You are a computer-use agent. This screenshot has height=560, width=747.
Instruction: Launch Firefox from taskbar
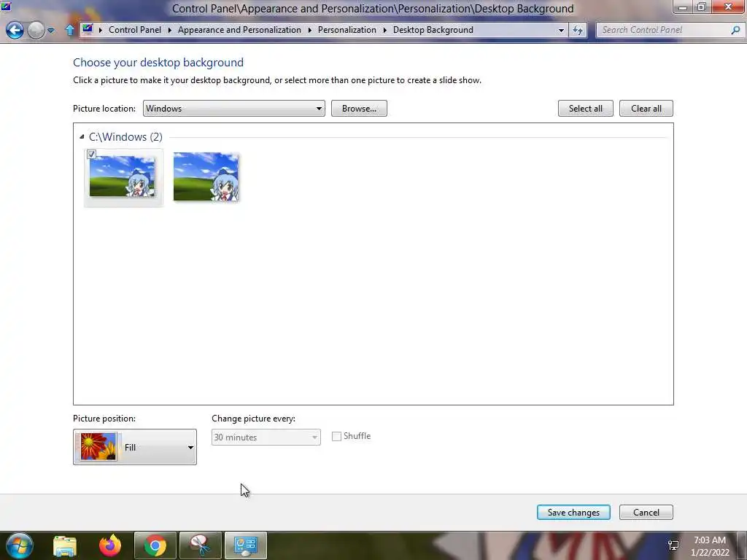pyautogui.click(x=110, y=545)
